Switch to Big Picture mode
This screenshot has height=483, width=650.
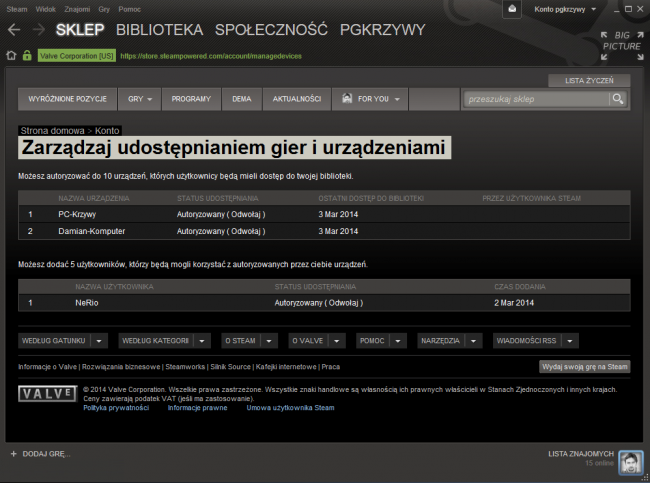pyautogui.click(x=622, y=46)
